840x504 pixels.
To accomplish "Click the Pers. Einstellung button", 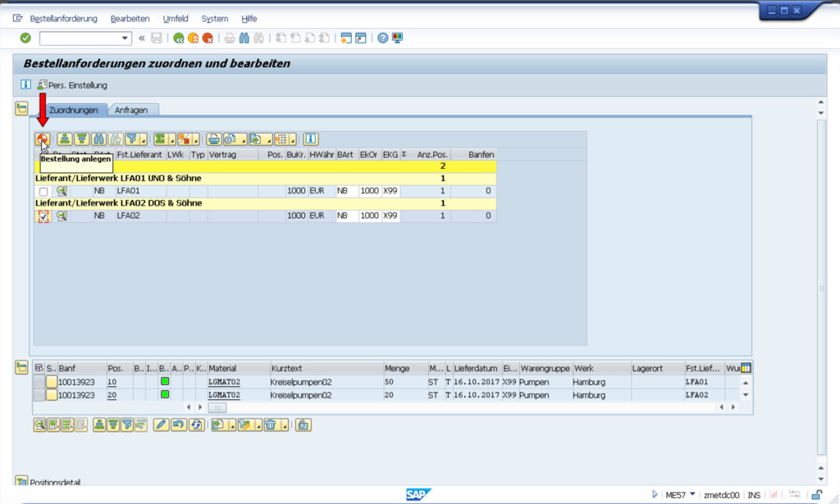I will coord(72,84).
